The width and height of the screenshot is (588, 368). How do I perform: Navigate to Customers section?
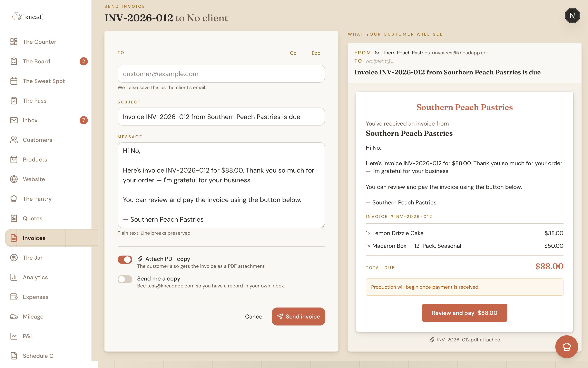coord(37,140)
